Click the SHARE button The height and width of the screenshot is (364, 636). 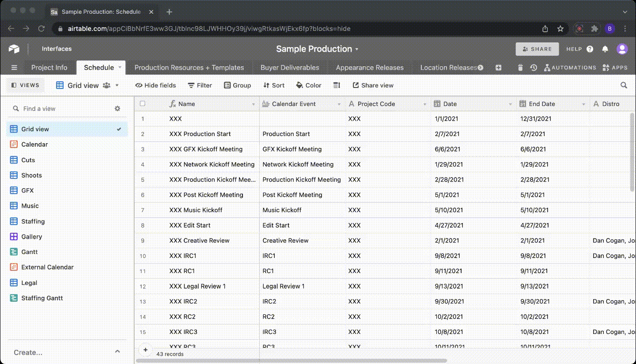537,49
